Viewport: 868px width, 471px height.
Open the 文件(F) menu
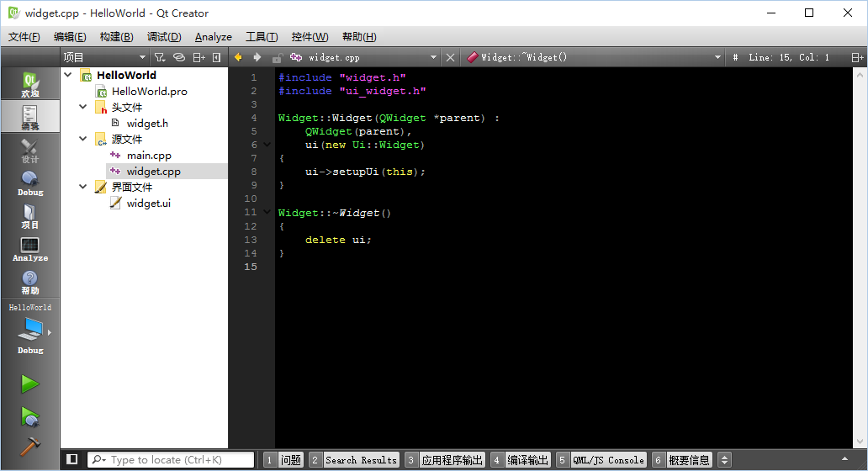pyautogui.click(x=24, y=36)
